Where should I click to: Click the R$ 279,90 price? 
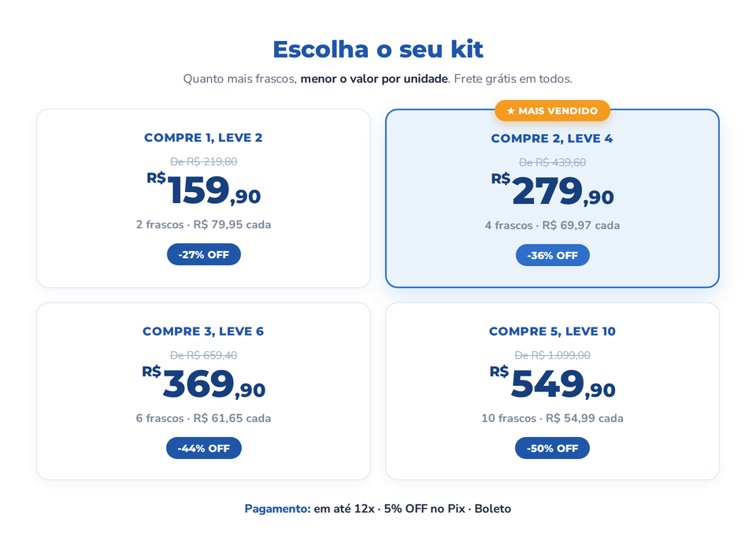(x=552, y=191)
